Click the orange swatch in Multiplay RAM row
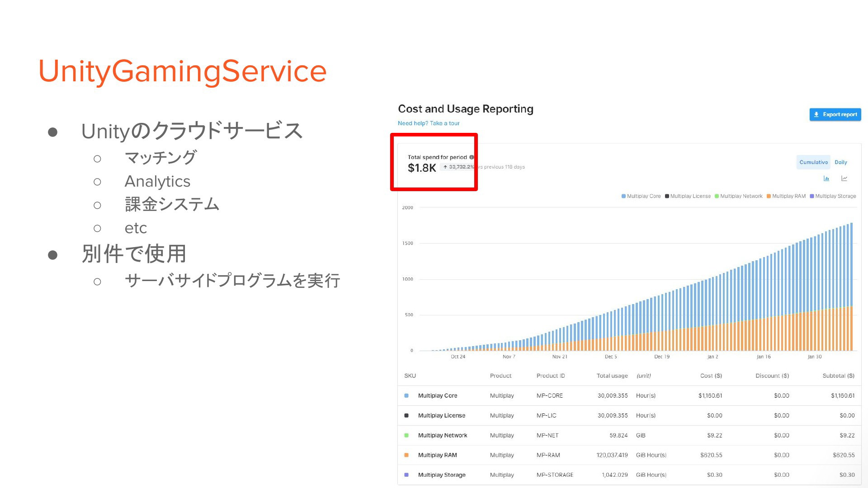 [406, 455]
